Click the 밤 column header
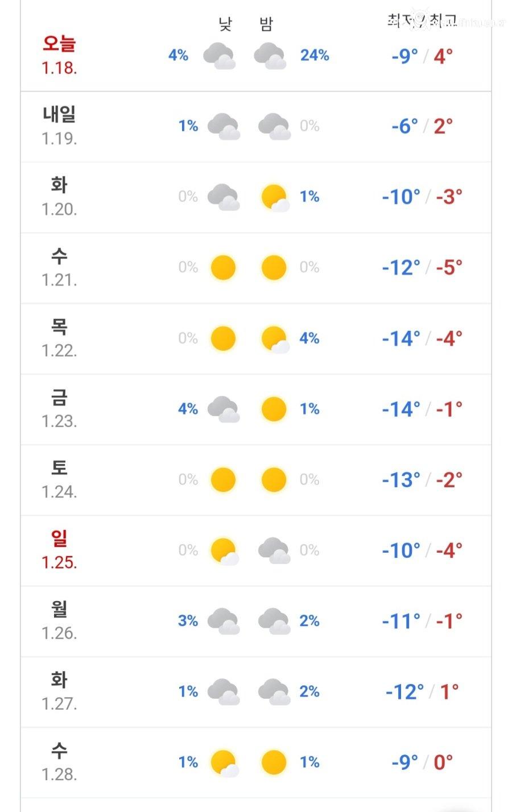Viewport: 512px width, 812px height. pyautogui.click(x=266, y=24)
